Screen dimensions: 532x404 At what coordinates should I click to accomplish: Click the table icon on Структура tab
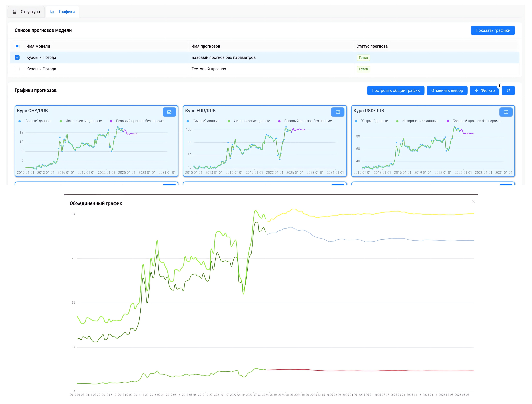point(14,12)
